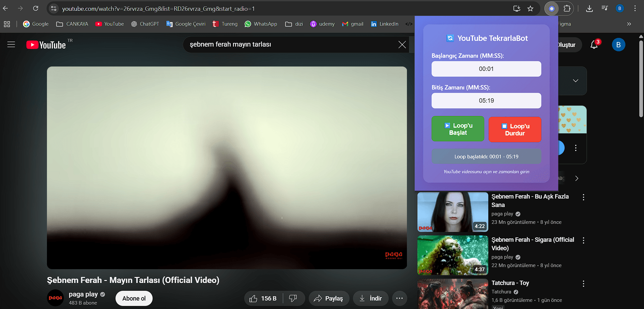
Task: Open the Tatchura - Toy video title
Action: tap(510, 283)
